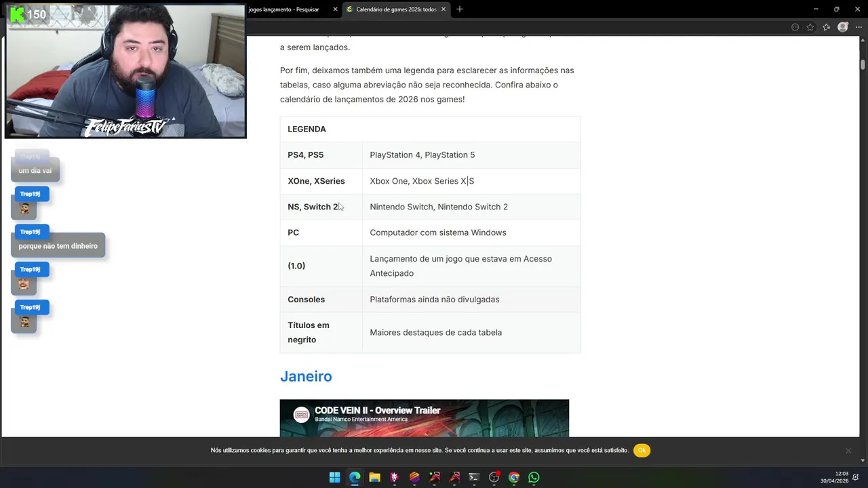Open the clock showing 12:03 30/04/2026

(x=835, y=477)
